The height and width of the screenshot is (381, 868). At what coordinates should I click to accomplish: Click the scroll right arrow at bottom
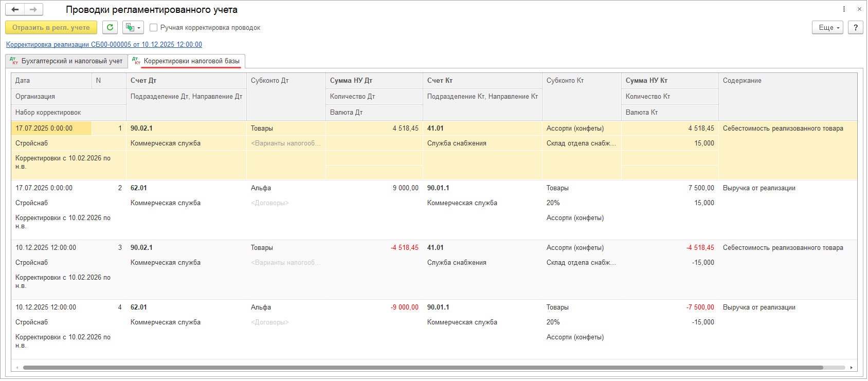[852, 368]
